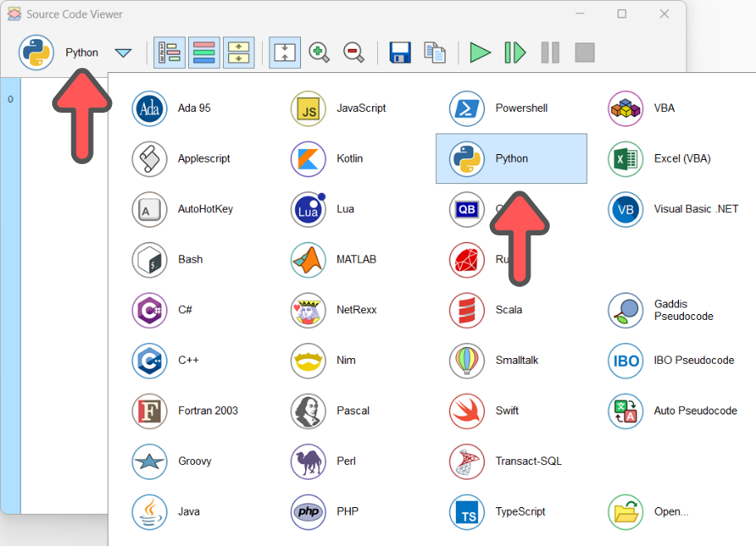Pick the Visual Basic .NET icon
The width and height of the screenshot is (756, 547).
tap(625, 209)
